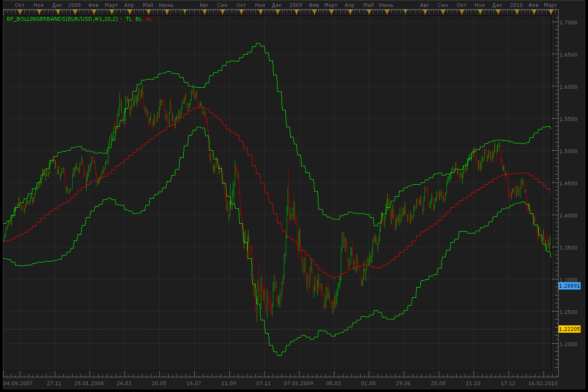Click the 1.4000 price axis label
The width and height of the screenshot is (588, 392).
pyautogui.click(x=569, y=215)
